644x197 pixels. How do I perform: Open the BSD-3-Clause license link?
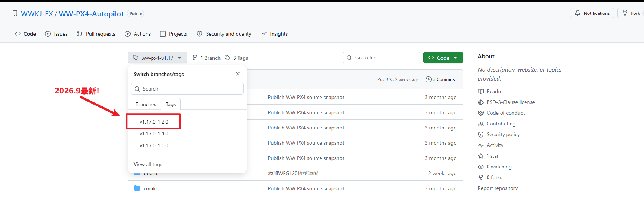(511, 102)
